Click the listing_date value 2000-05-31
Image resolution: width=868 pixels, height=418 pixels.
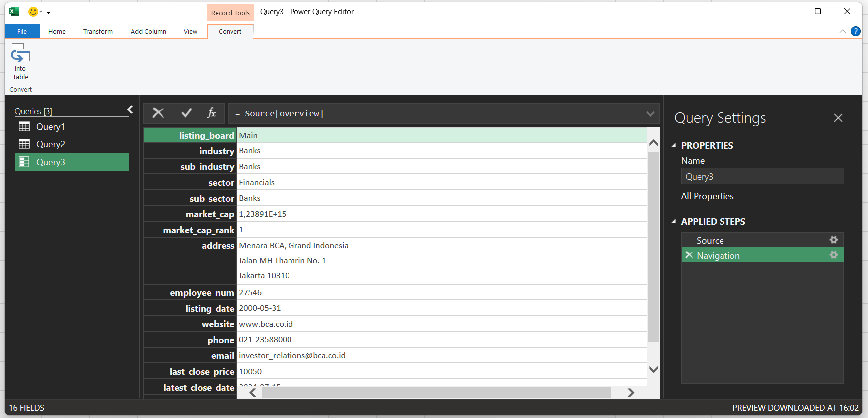[260, 308]
